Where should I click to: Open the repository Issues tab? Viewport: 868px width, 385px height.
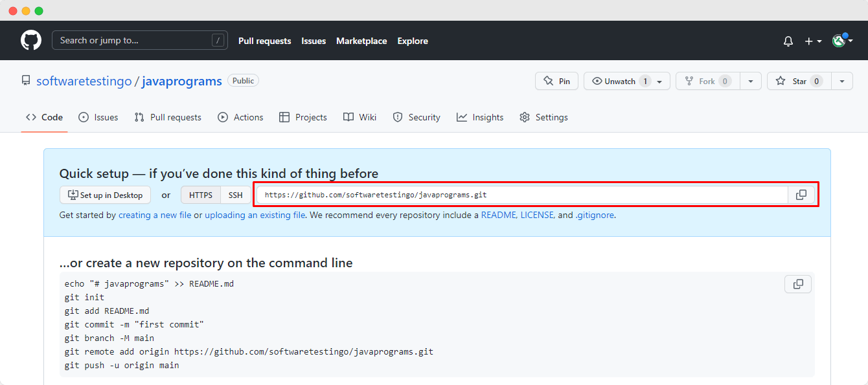click(x=98, y=117)
